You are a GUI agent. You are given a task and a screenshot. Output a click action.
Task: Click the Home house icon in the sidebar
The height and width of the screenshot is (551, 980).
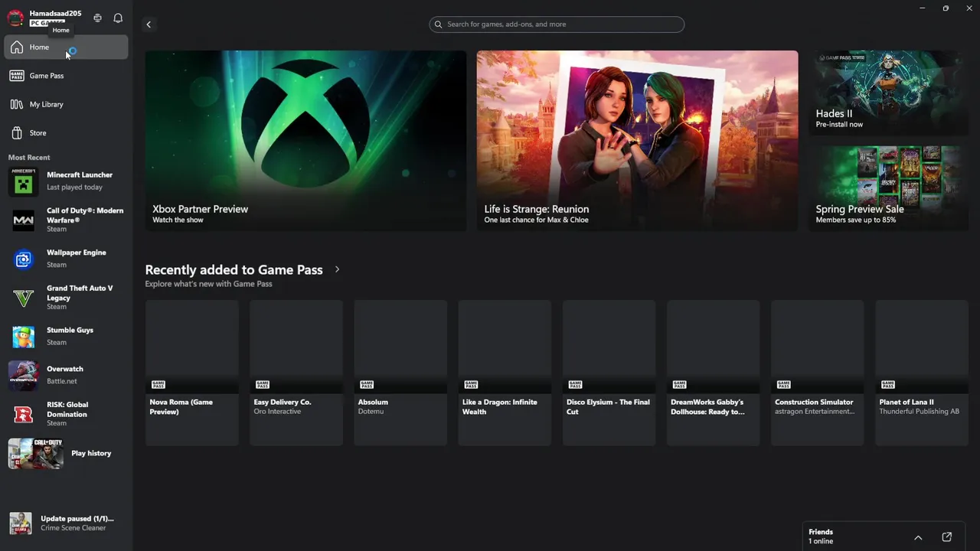tap(17, 47)
